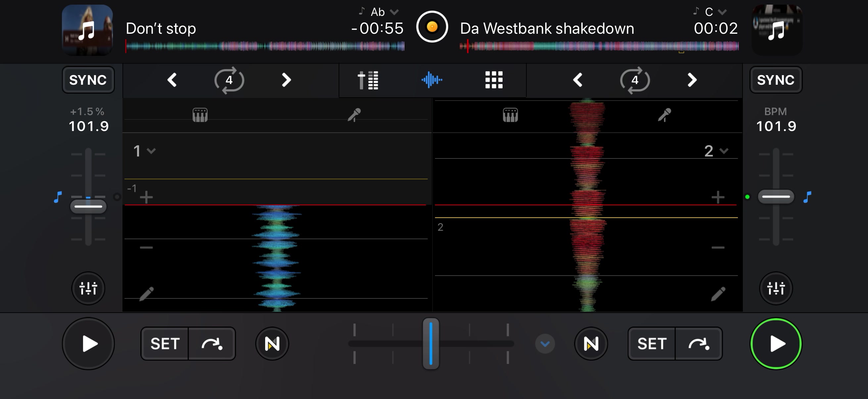Double right deck loop length arrow

pyautogui.click(x=692, y=80)
